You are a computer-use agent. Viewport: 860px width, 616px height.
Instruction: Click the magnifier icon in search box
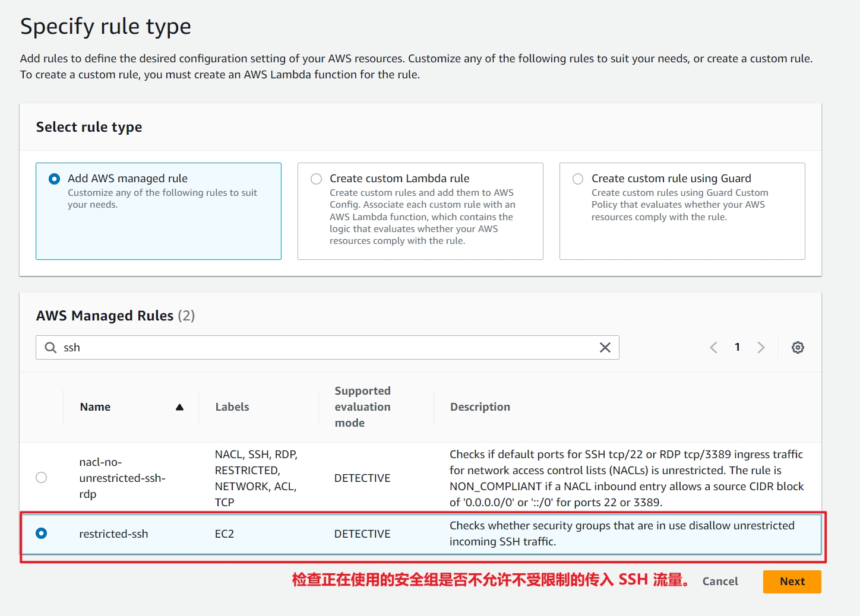point(51,348)
